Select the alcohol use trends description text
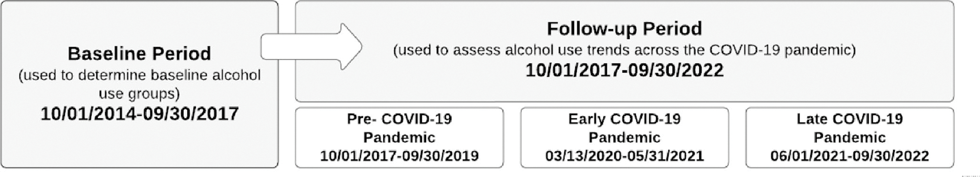The width and height of the screenshot is (980, 177). [624, 50]
